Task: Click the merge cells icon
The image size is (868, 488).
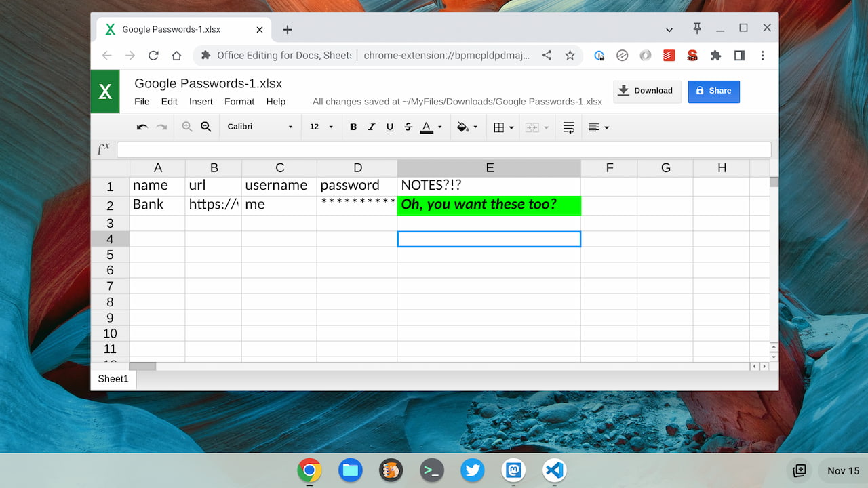Action: (532, 127)
